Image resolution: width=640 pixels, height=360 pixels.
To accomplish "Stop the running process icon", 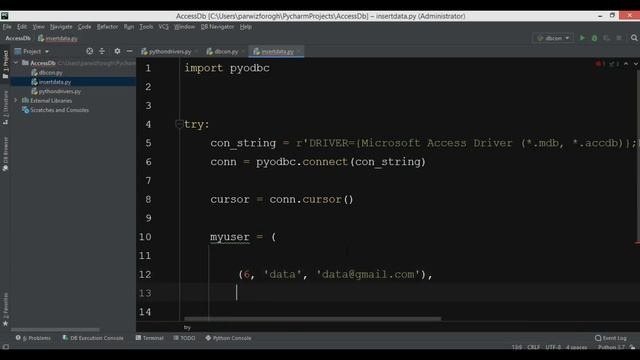I will tap(619, 38).
